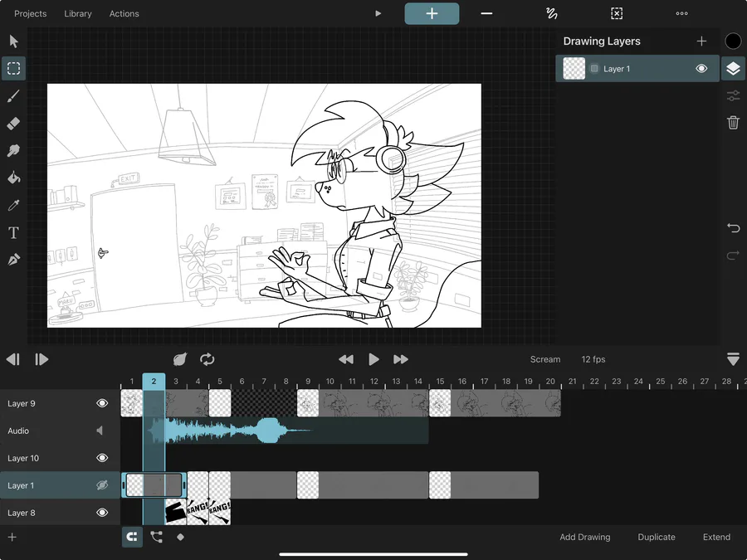
Task: Click the keyframe diamond icon
Action: (x=181, y=537)
